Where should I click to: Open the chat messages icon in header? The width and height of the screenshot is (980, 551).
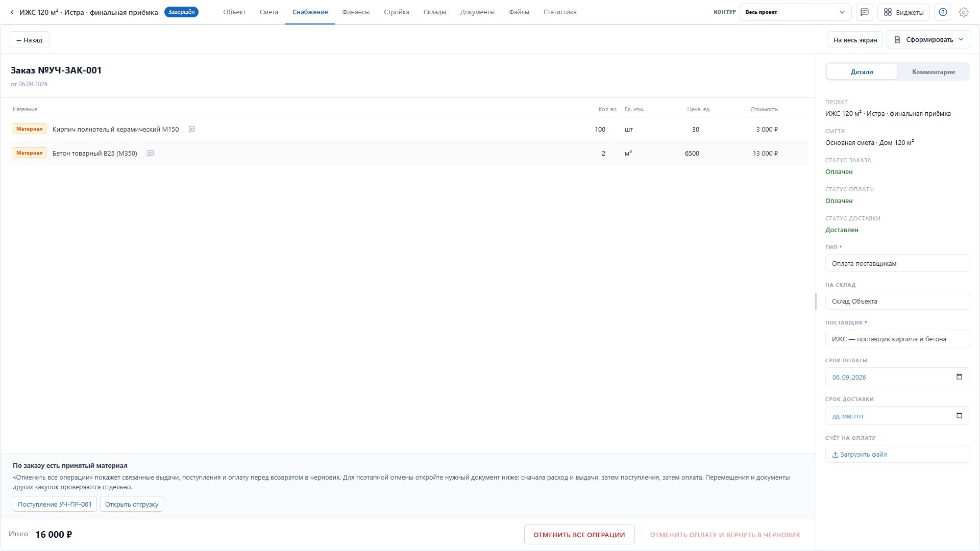click(x=865, y=12)
